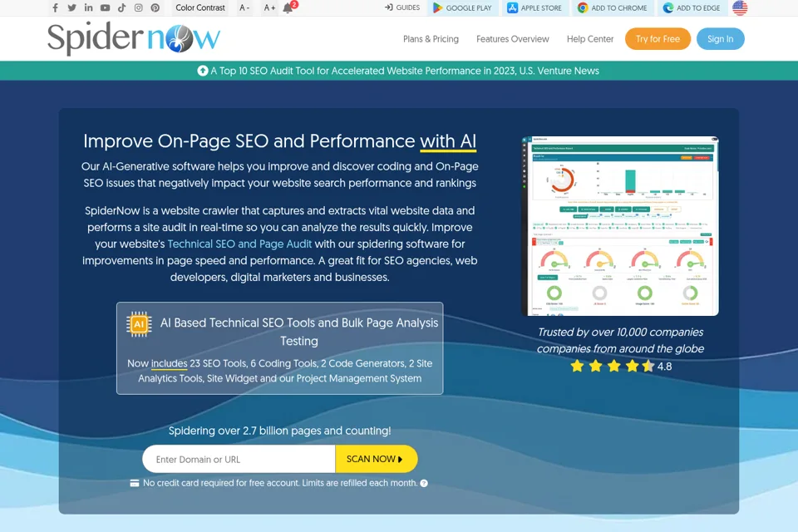This screenshot has height=532, width=798.
Task: Click the star rating 4.8
Action: pyautogui.click(x=621, y=366)
